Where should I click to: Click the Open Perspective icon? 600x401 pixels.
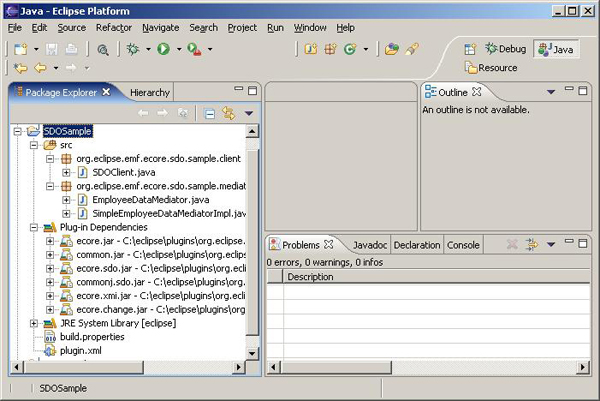470,49
